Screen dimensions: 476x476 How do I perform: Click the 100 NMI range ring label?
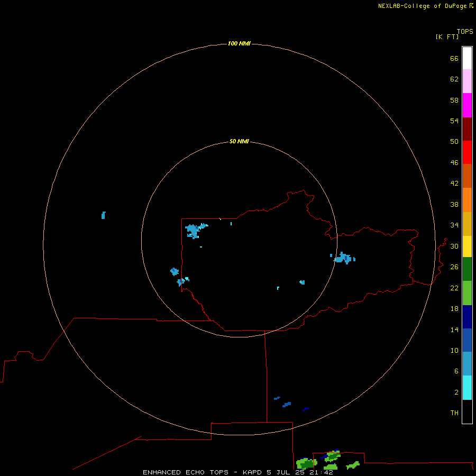[x=239, y=44]
